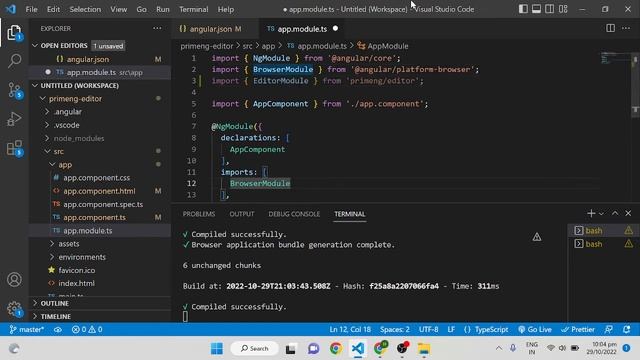Open Task View in taskbar

[x=291, y=349]
